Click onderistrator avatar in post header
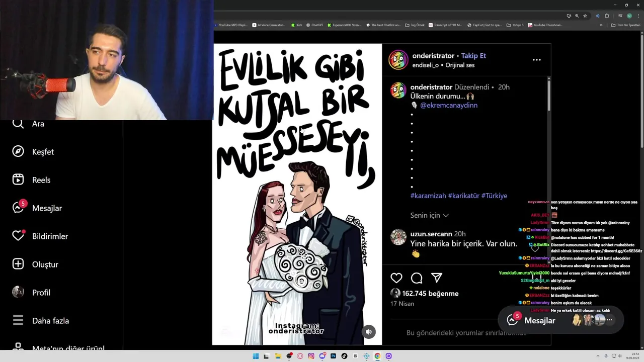 tap(398, 60)
